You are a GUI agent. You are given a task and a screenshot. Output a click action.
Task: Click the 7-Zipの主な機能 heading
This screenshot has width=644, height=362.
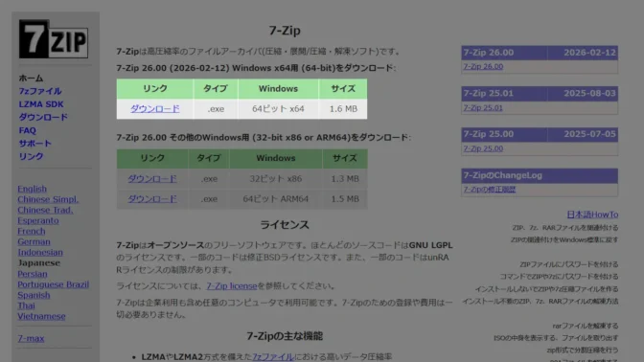click(x=285, y=336)
